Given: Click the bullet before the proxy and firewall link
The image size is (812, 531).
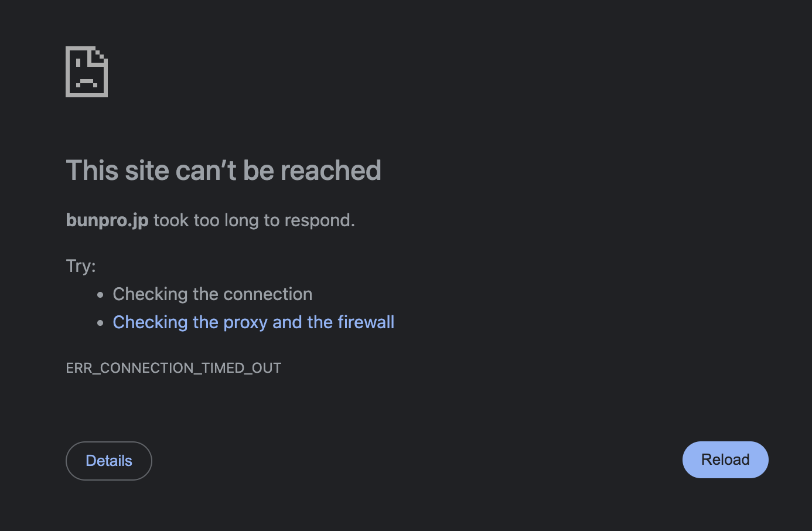Looking at the screenshot, I should pyautogui.click(x=101, y=323).
